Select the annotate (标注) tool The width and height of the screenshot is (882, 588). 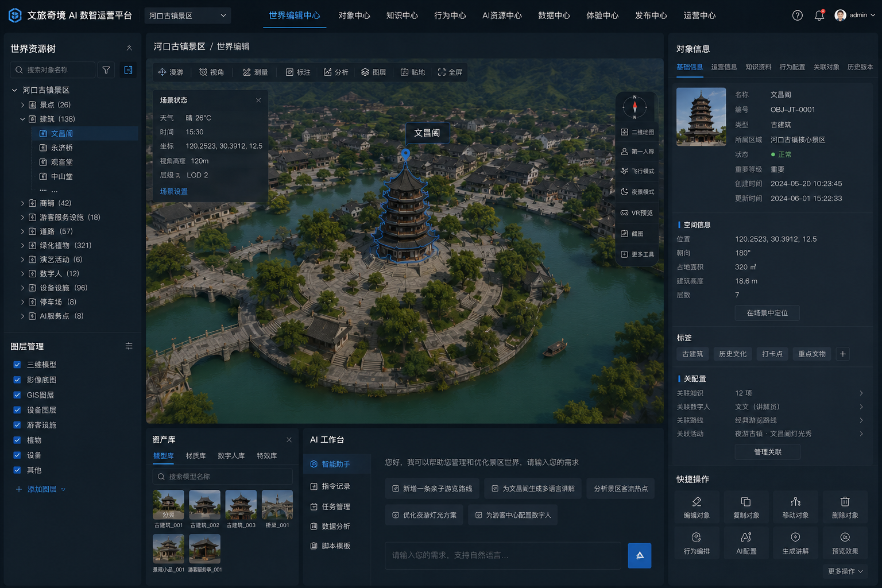pos(298,72)
